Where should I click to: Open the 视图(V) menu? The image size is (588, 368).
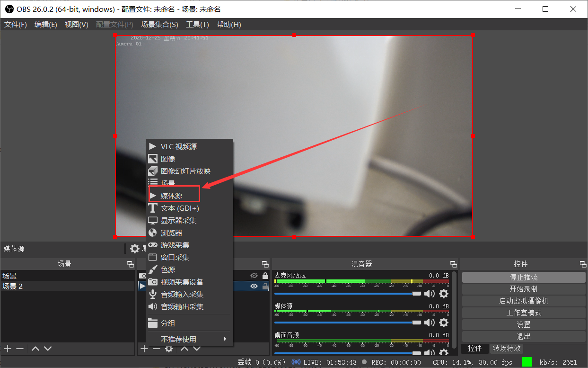77,25
